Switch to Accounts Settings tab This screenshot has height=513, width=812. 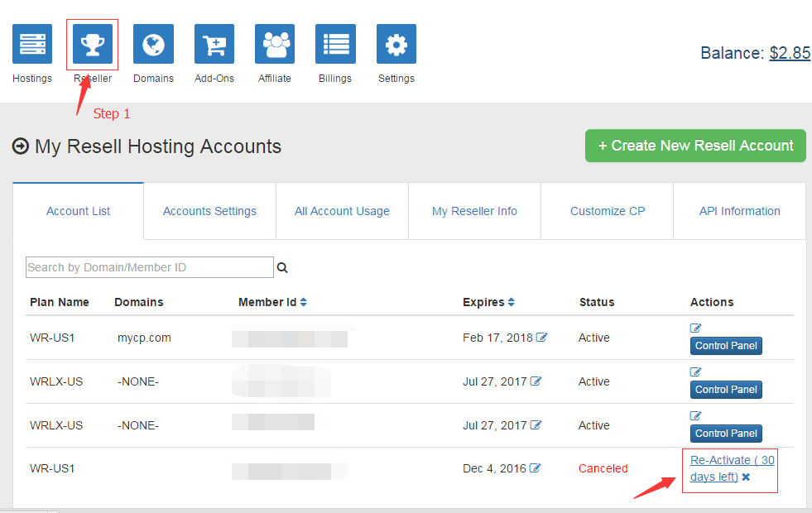(x=209, y=211)
